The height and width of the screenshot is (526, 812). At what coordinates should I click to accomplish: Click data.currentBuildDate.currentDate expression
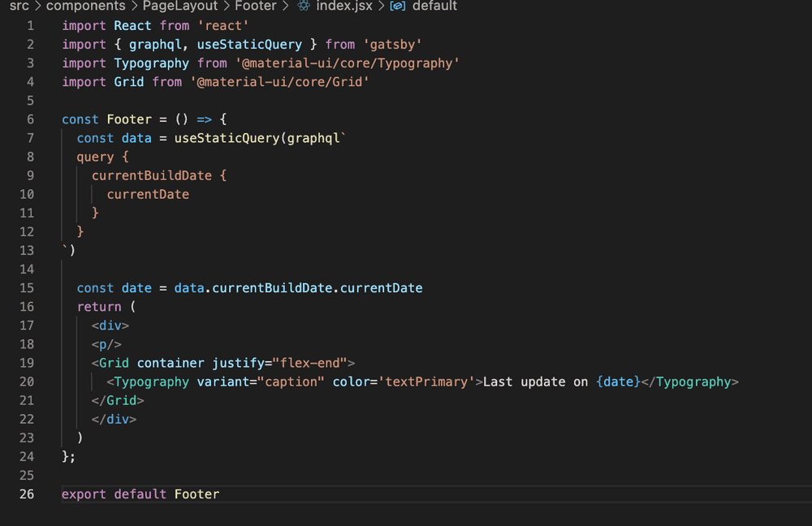[298, 288]
